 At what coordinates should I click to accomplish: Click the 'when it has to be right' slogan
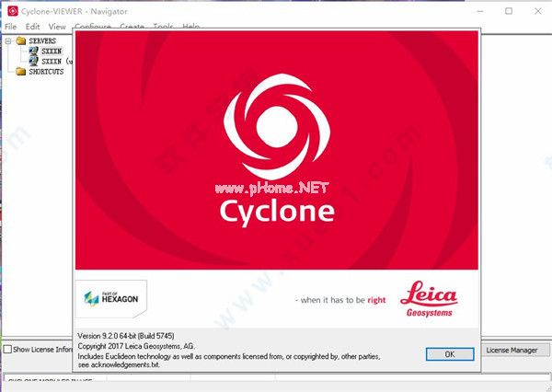point(340,300)
